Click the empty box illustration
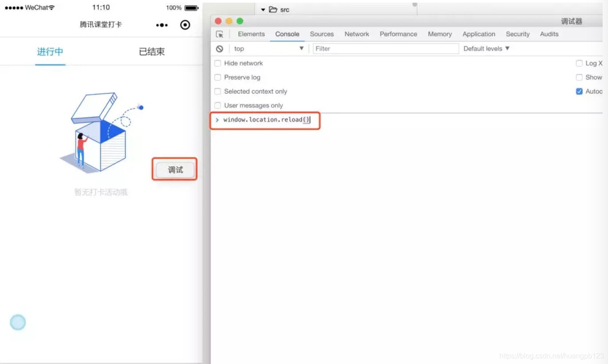Viewport: 608px width, 364px height. pos(101,132)
